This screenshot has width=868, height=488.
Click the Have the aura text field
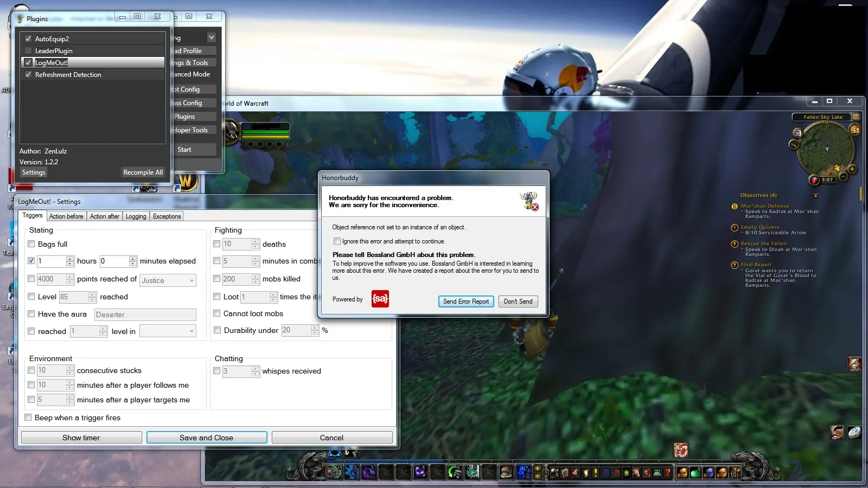point(145,314)
